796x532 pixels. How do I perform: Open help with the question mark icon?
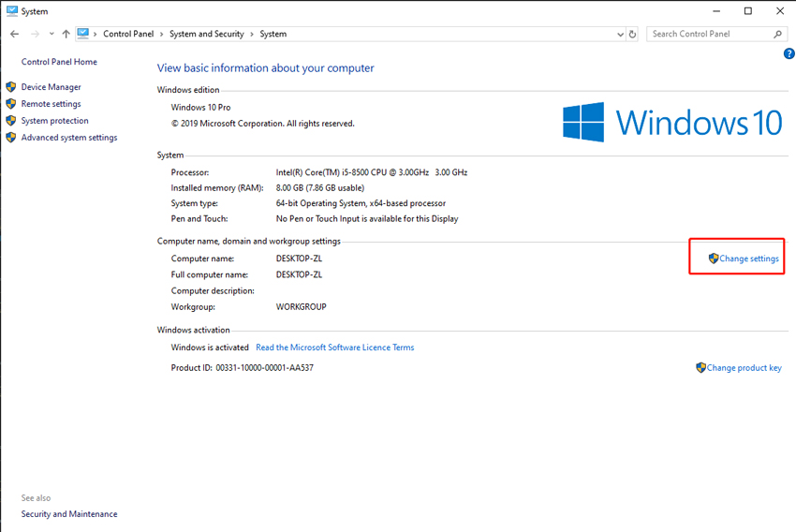coord(789,53)
